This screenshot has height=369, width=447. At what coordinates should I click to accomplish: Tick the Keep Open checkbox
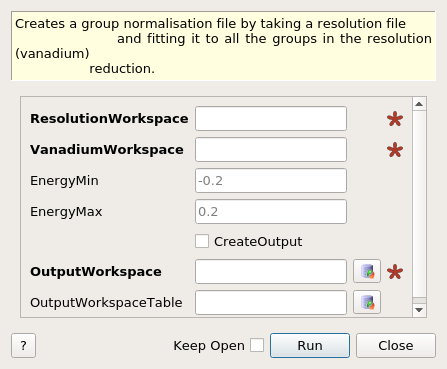pos(257,345)
